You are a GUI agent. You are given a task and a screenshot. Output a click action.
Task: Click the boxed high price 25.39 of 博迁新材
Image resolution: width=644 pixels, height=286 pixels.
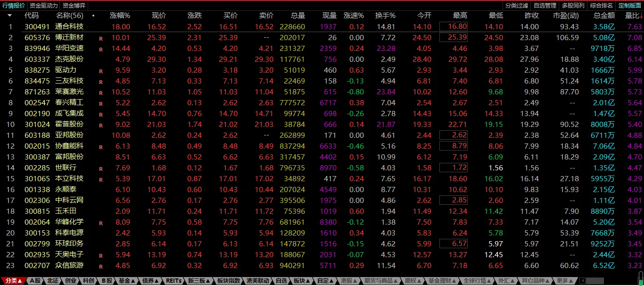[454, 38]
